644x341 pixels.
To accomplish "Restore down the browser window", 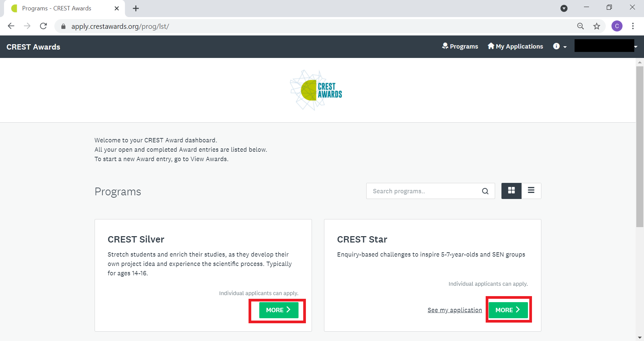I will tap(609, 7).
